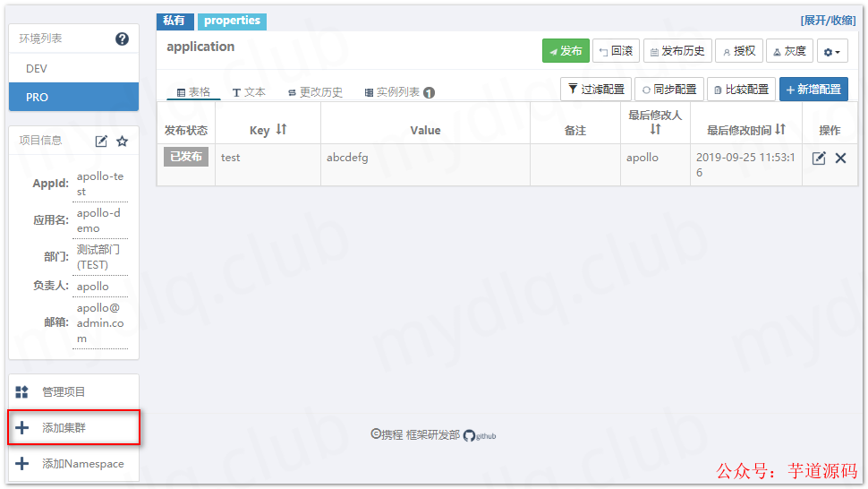Click the 新增配置 button

click(813, 90)
